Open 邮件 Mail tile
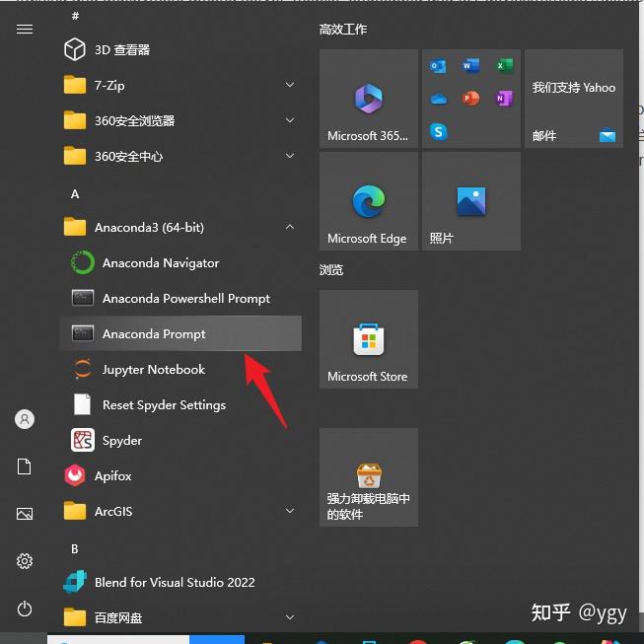This screenshot has width=644, height=644. [x=574, y=99]
